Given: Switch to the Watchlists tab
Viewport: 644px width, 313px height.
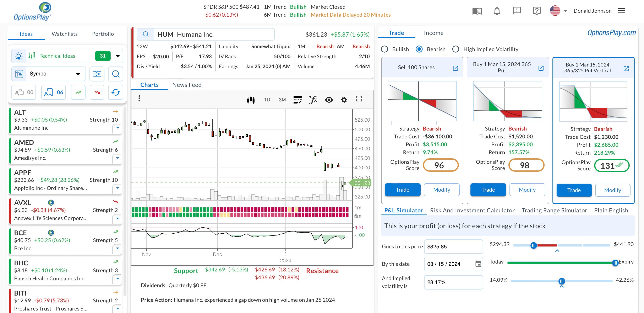Looking at the screenshot, I should [65, 34].
